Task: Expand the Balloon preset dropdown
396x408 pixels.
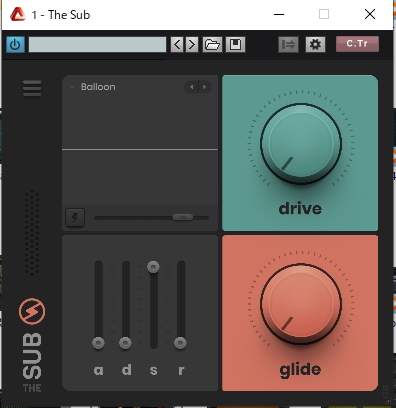Action: (x=72, y=87)
